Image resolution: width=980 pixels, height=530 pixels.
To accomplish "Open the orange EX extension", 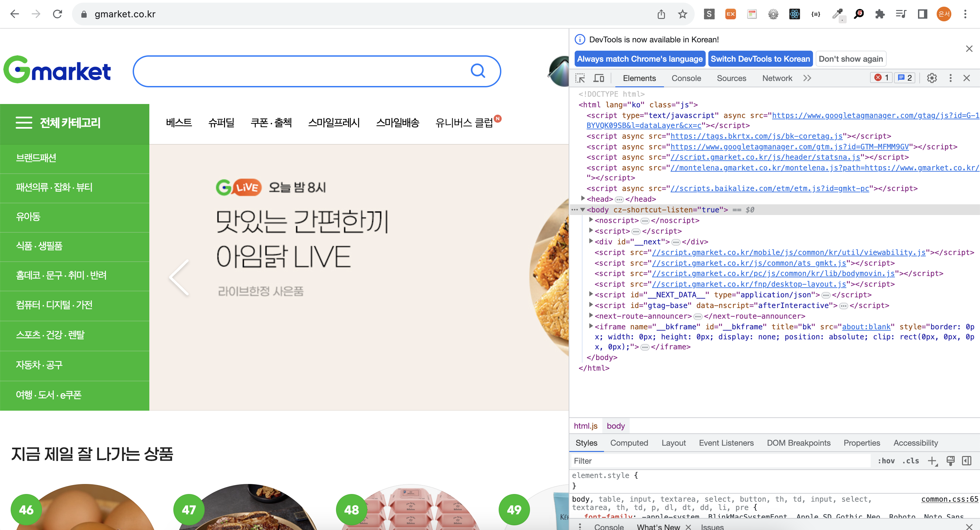I will coord(730,14).
